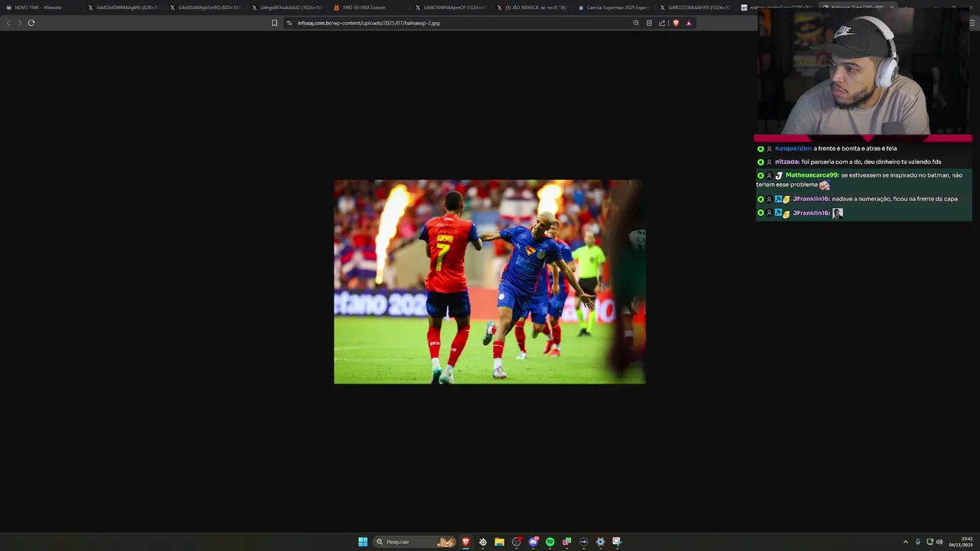Click the infosaj.com.br address bar URL
The width and height of the screenshot is (980, 551).
coord(368,23)
